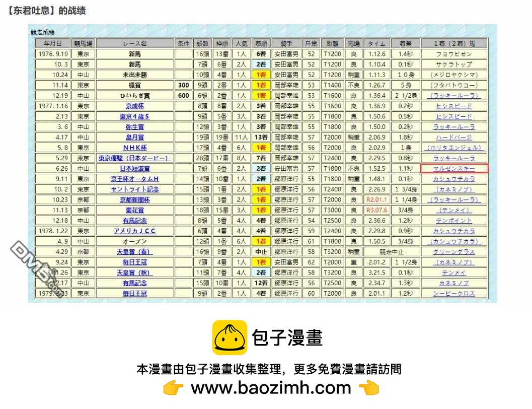Open the 東京優駿(日本ダービー) link
532x409 pixels.
click(x=135, y=158)
